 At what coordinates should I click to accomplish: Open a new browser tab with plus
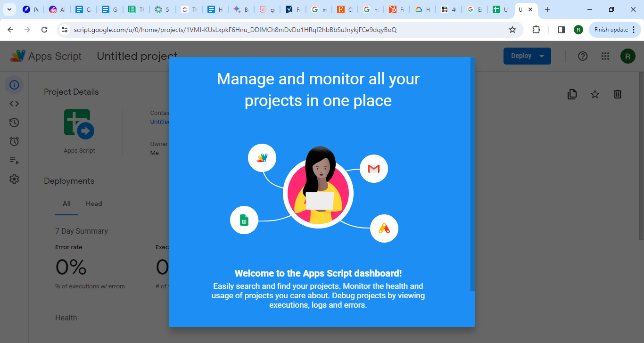tap(547, 9)
